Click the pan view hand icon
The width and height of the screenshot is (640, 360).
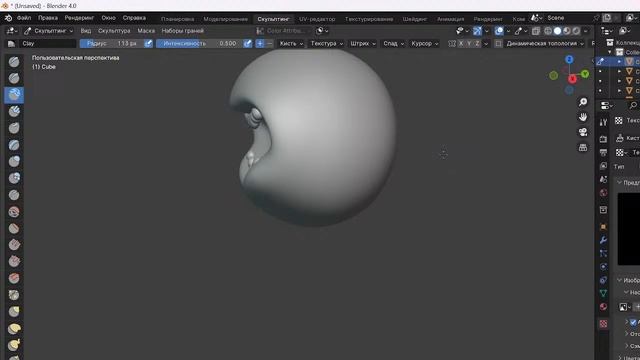[x=583, y=117]
